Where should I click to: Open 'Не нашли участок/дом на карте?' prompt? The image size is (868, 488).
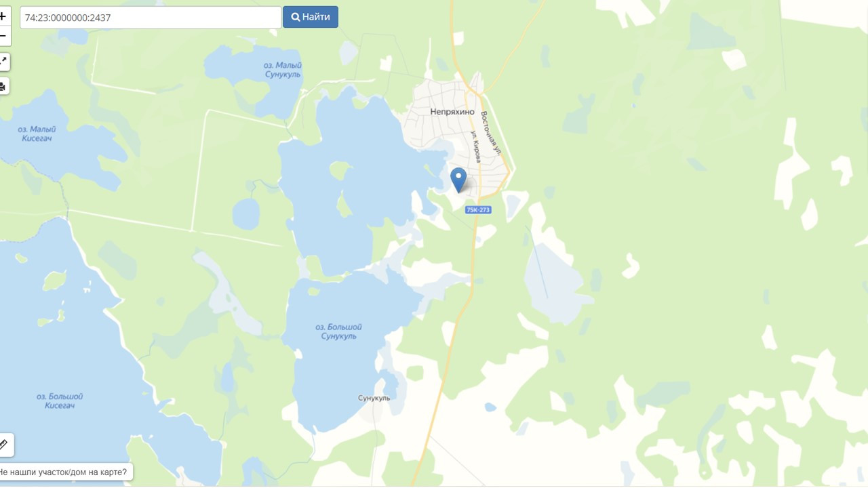point(64,472)
